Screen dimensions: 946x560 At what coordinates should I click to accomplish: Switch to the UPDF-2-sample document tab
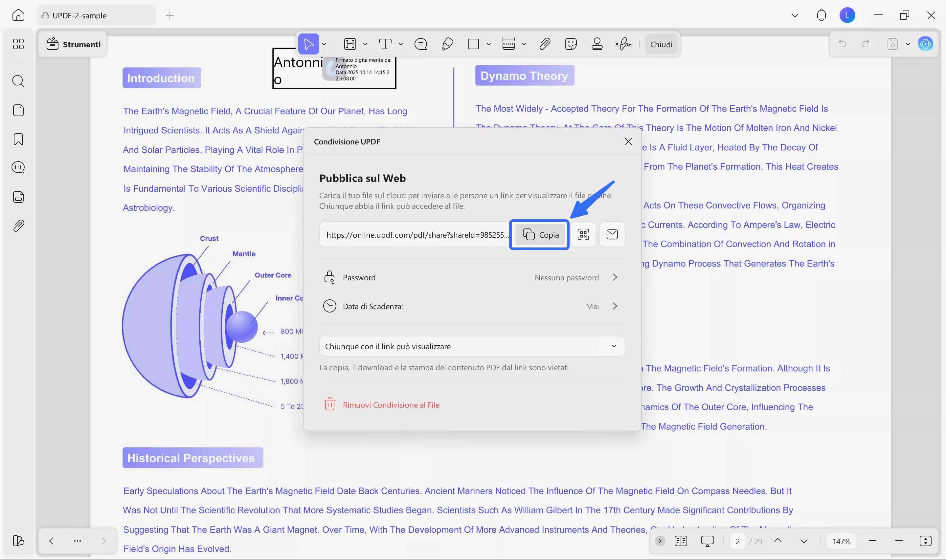[96, 15]
